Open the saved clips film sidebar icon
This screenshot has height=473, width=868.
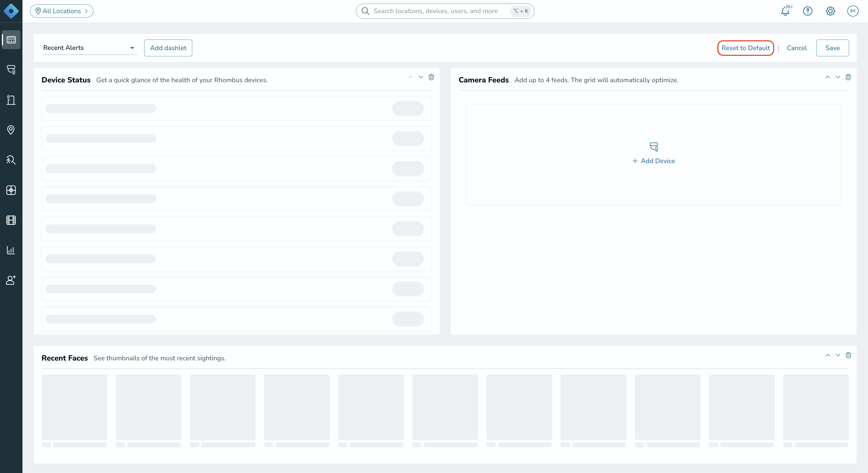click(x=11, y=220)
